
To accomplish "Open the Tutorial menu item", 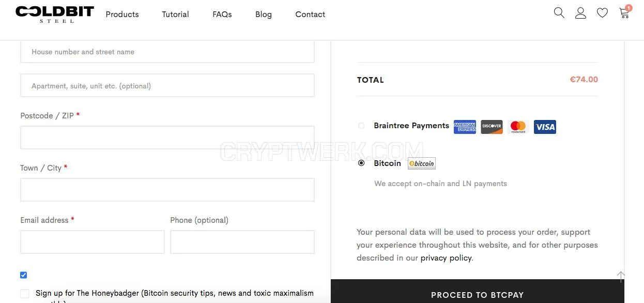I will 175,14.
